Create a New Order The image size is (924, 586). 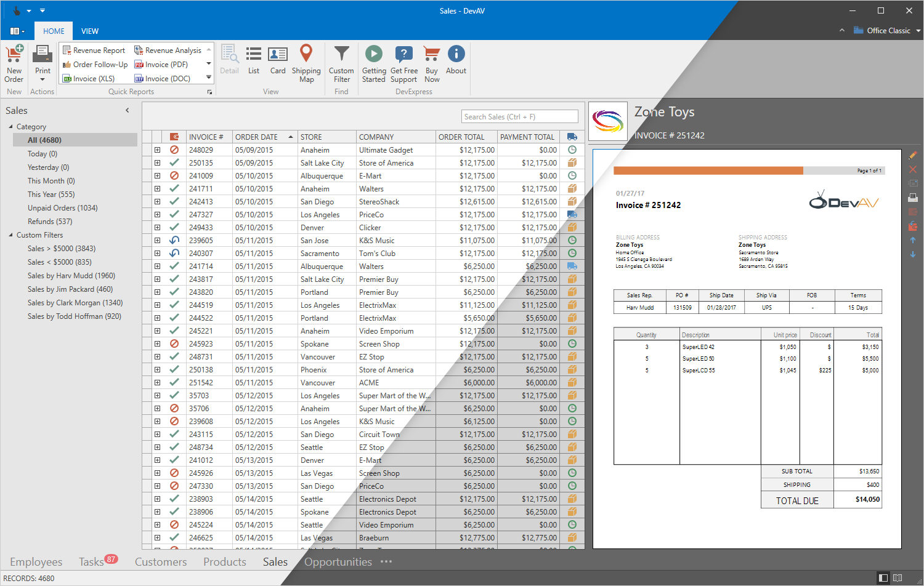14,63
